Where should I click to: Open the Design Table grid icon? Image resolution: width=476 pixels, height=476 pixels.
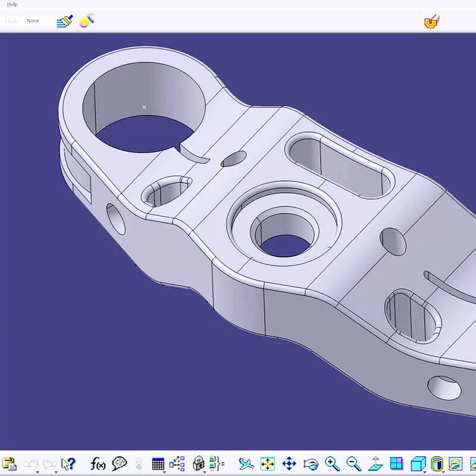158,464
